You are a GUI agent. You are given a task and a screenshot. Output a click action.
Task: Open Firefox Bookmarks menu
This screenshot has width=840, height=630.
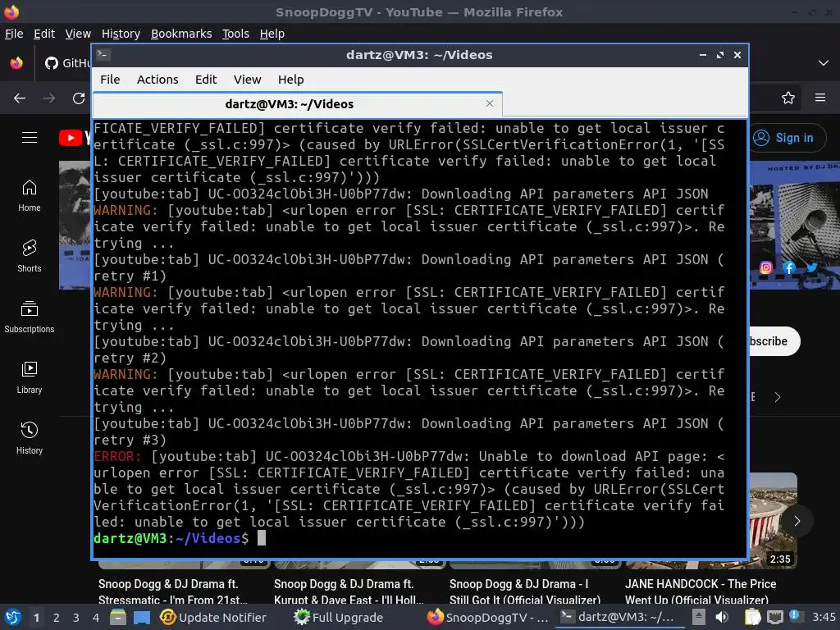(181, 34)
